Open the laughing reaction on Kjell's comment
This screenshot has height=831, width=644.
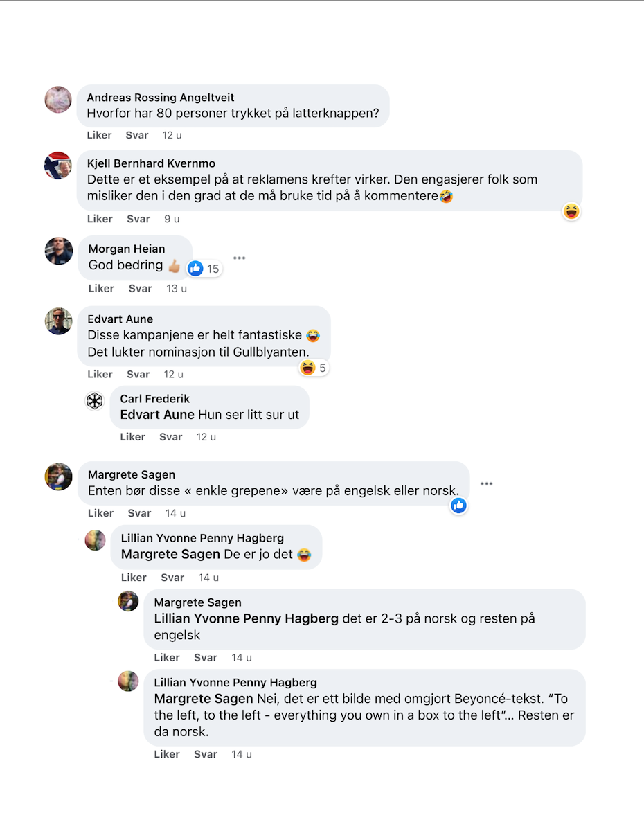[571, 211]
